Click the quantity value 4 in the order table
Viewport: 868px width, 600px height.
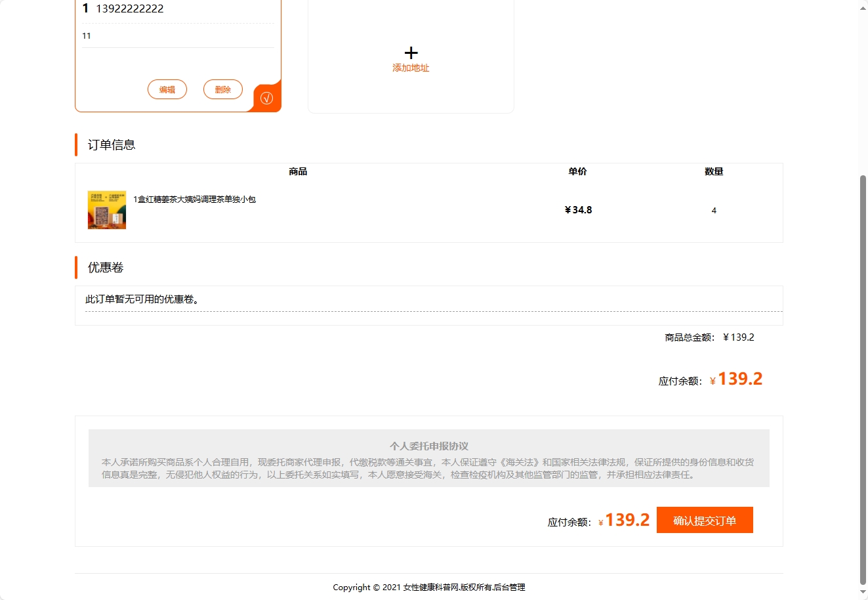click(x=714, y=210)
